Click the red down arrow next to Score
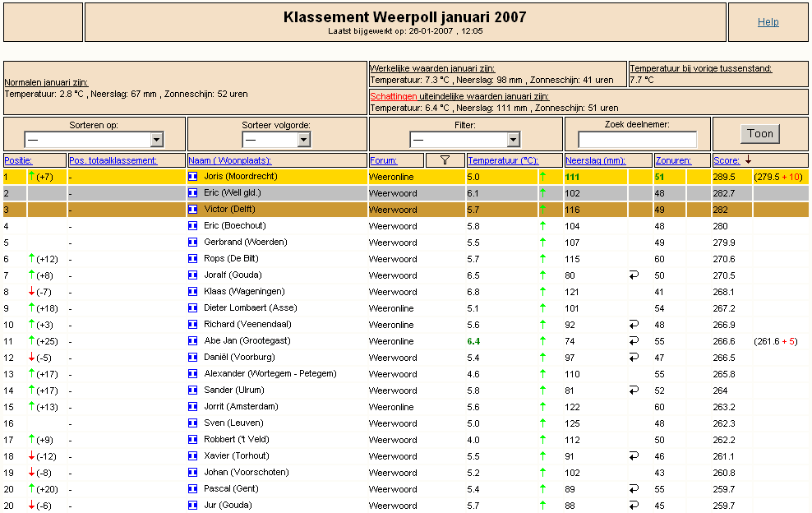 (x=748, y=160)
